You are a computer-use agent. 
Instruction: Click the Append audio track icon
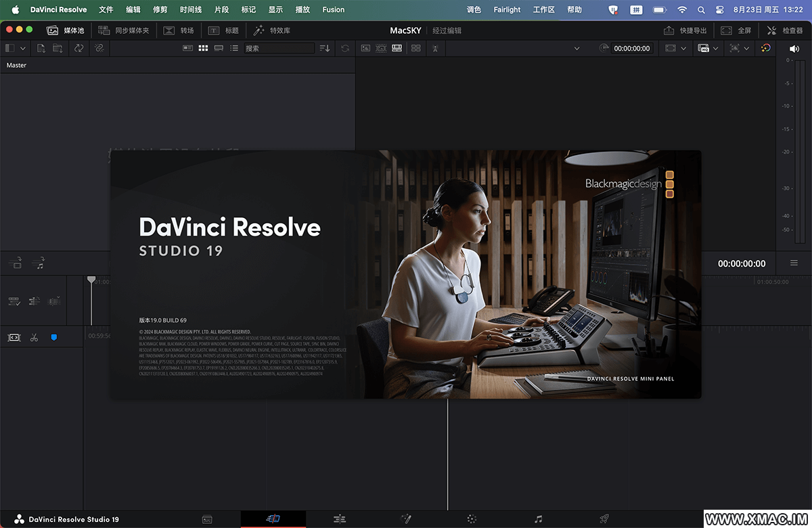pos(39,263)
